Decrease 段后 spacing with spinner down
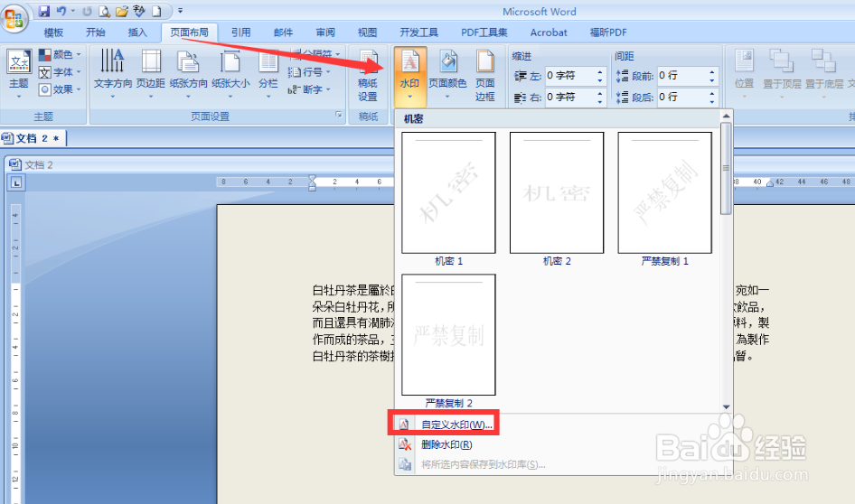855x504 pixels. pyautogui.click(x=712, y=101)
